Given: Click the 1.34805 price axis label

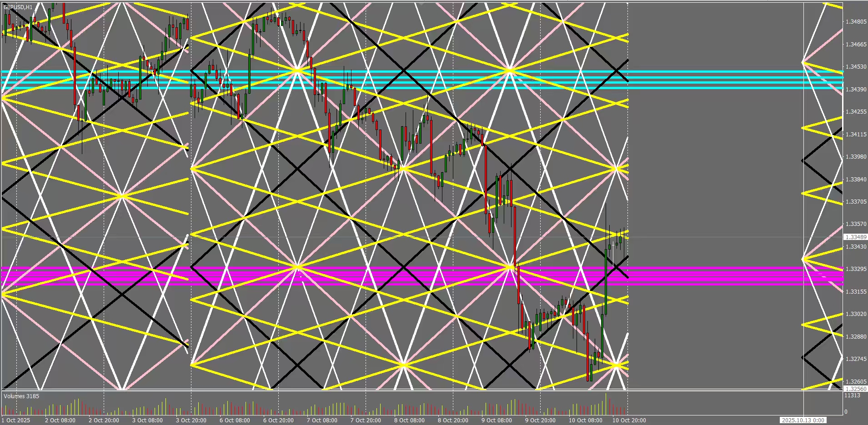Looking at the screenshot, I should (856, 22).
